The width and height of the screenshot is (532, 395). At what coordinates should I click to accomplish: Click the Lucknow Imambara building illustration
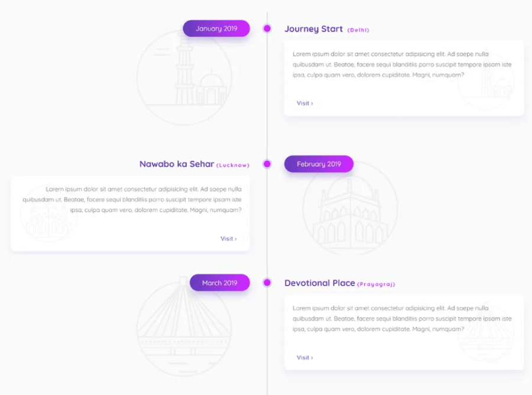tap(350, 208)
